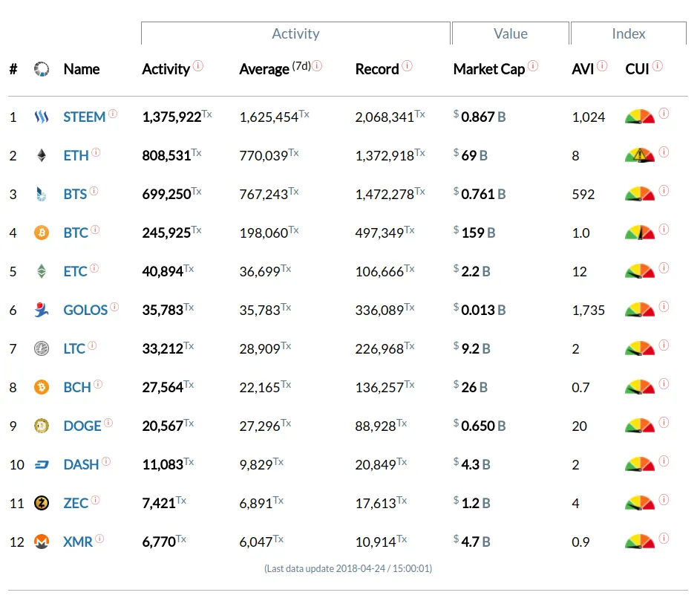The image size is (700, 601).
Task: Click XMR AVI value 0.9
Action: (580, 542)
